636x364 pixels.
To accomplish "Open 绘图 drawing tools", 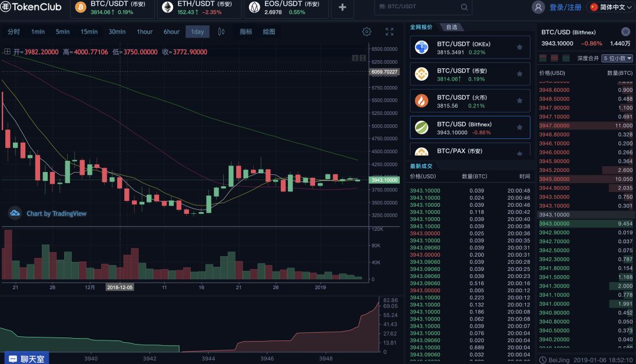I will [269, 32].
